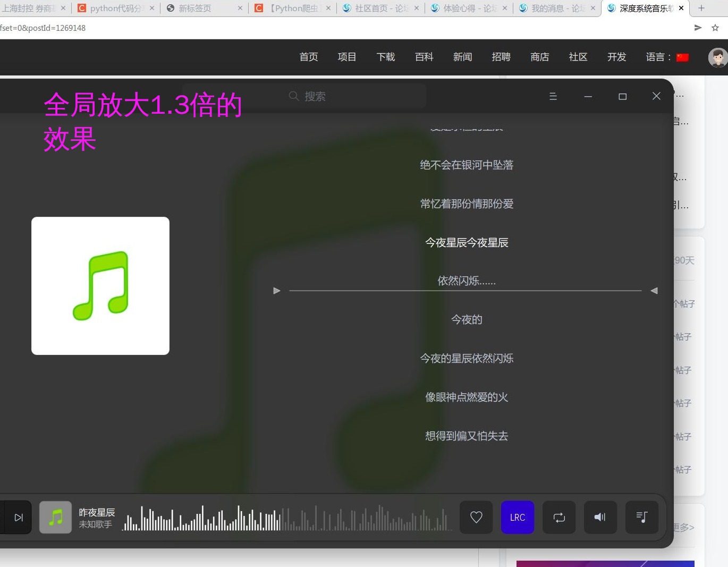Click the bookmark star in the address bar
Viewport: 728px width, 567px height.
tap(715, 28)
